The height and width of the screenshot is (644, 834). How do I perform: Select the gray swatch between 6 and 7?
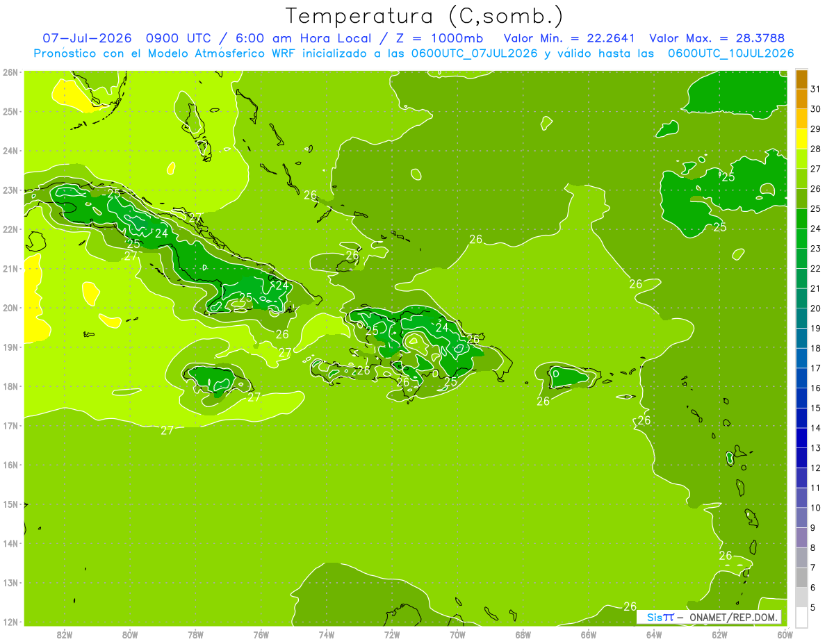pyautogui.click(x=801, y=577)
